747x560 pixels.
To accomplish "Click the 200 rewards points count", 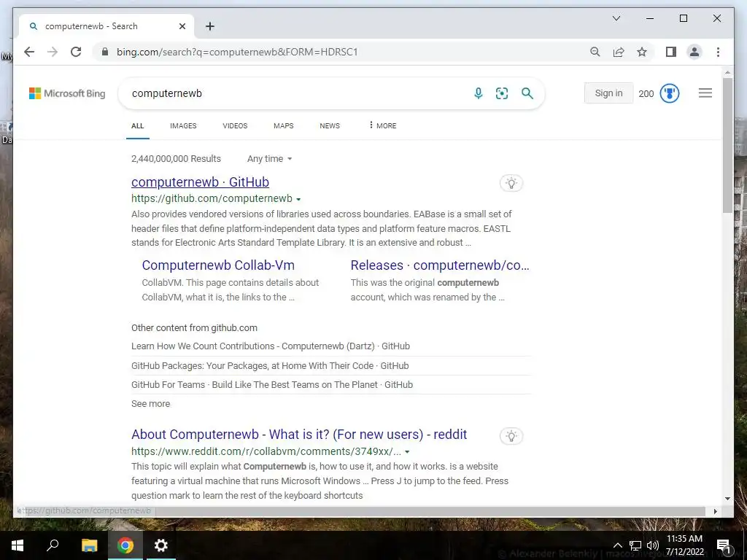I will point(646,94).
